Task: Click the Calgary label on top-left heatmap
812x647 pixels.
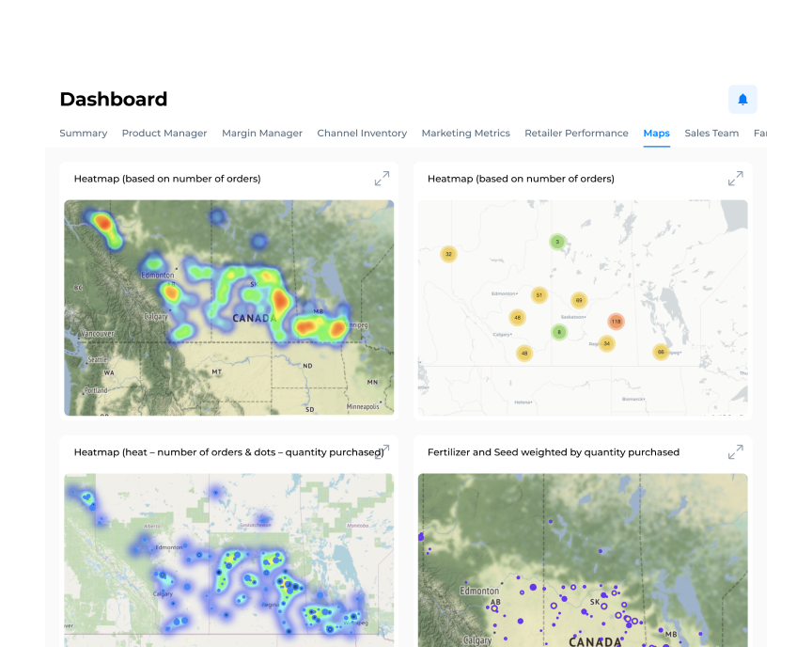Action: coord(156,317)
